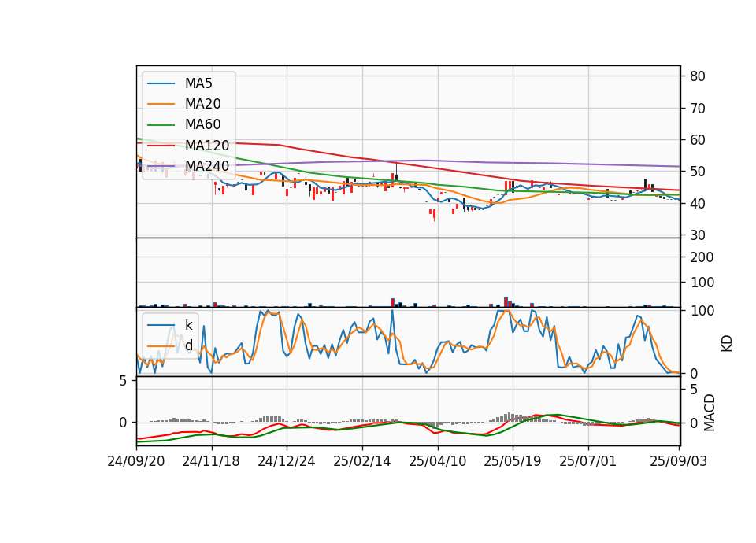Click the price axis value 80
The height and width of the screenshot is (543, 756).
[697, 76]
